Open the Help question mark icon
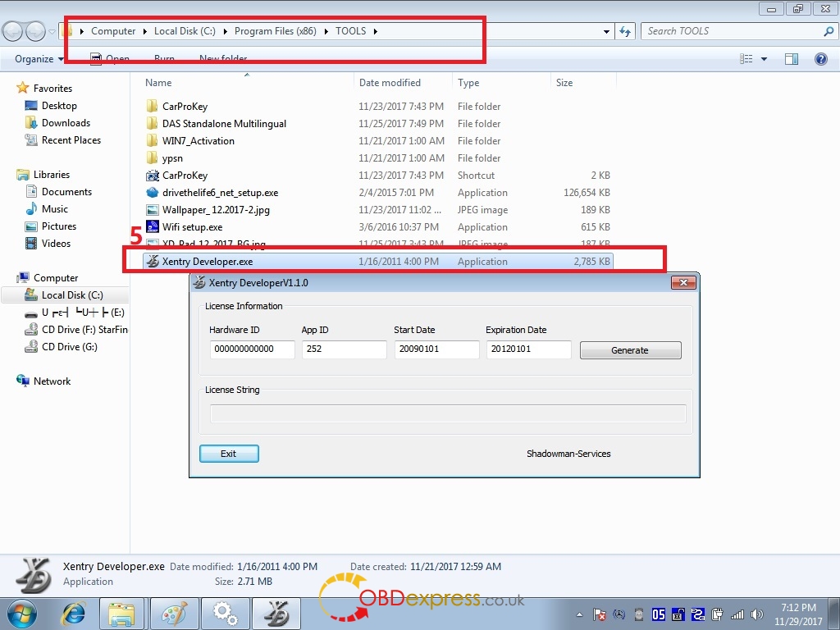Image resolution: width=840 pixels, height=630 pixels. [819, 59]
